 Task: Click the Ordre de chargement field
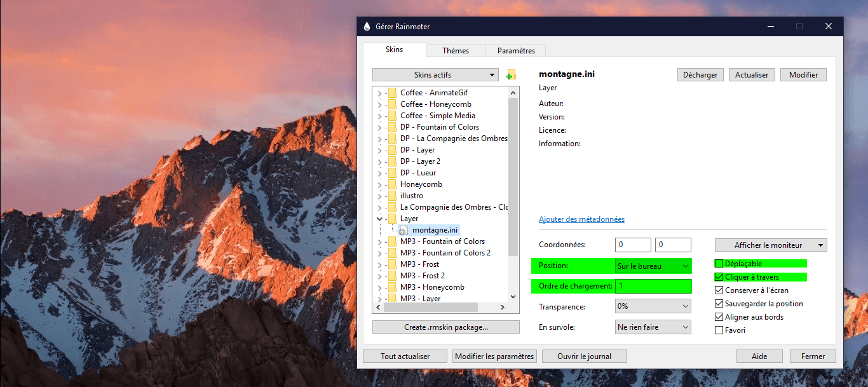tap(653, 286)
